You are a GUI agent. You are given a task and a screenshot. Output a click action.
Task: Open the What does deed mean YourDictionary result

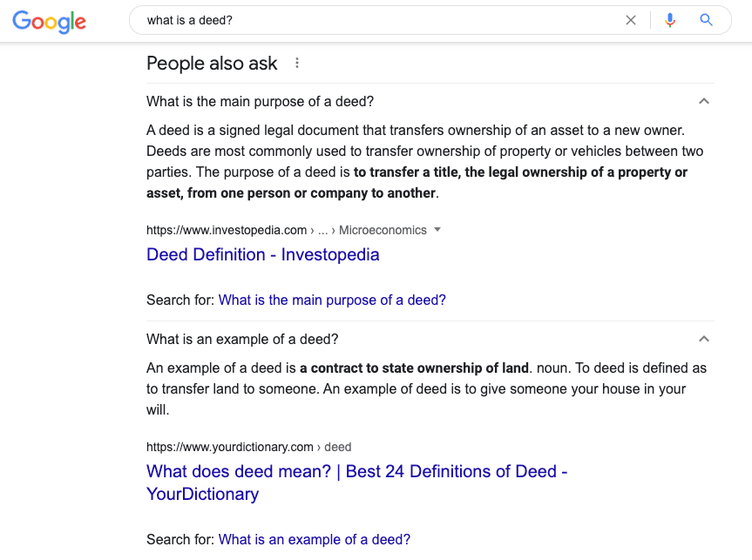point(356,482)
